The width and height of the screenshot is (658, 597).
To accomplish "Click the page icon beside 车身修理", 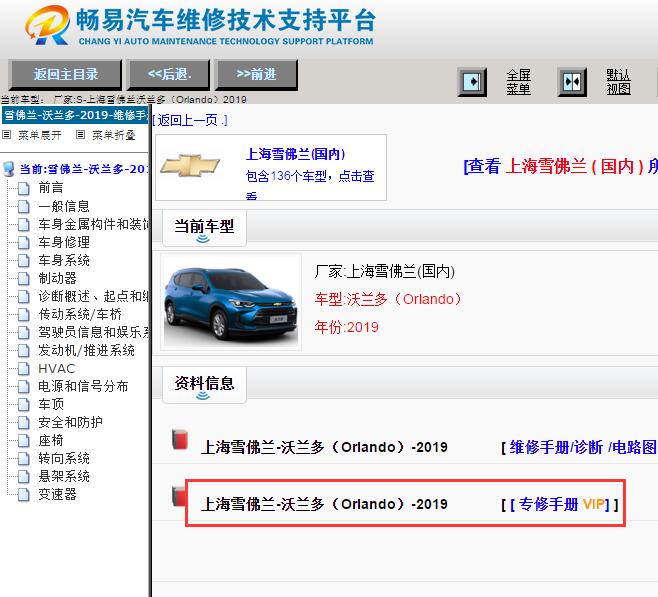I will 24,242.
